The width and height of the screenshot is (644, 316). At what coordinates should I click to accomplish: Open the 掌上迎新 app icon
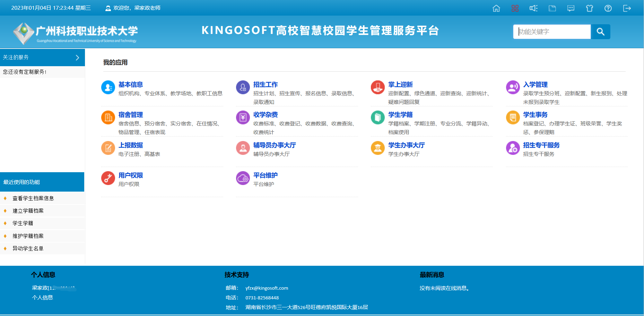378,87
